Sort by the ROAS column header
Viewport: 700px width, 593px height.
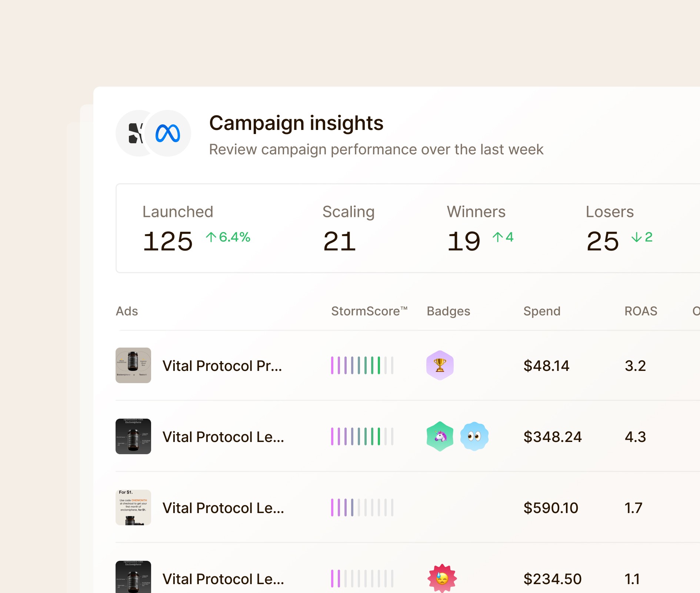641,311
